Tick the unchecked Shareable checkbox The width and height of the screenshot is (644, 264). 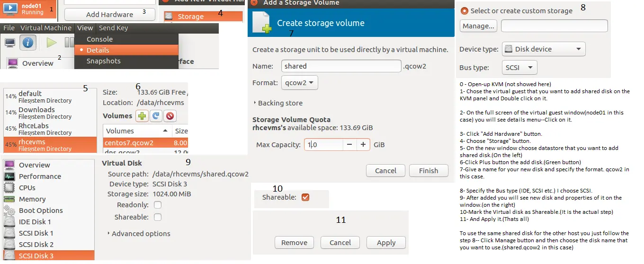(158, 217)
